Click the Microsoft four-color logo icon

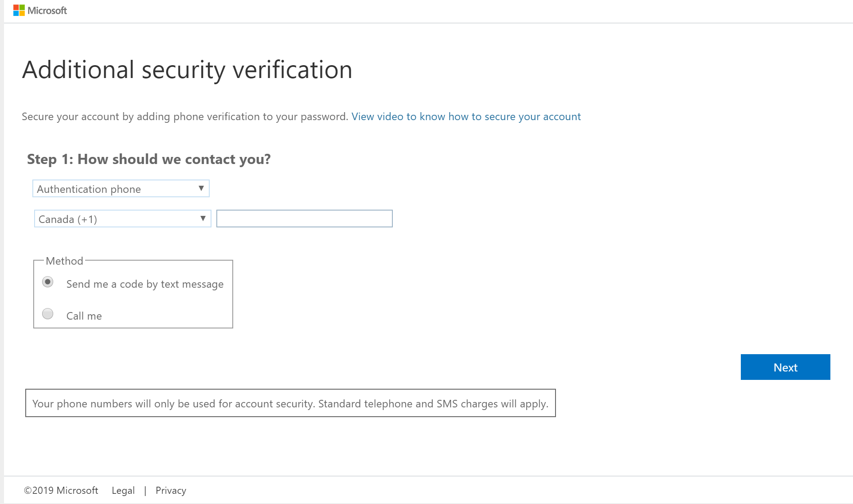[x=19, y=10]
